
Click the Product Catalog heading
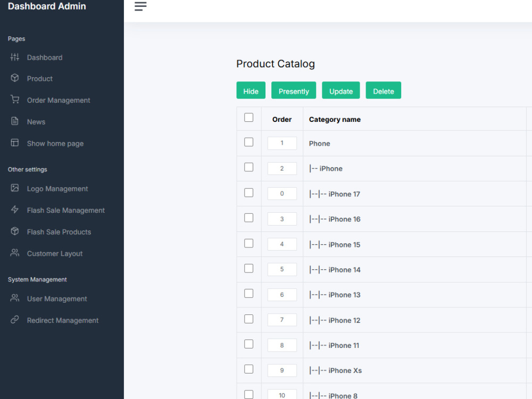point(276,64)
